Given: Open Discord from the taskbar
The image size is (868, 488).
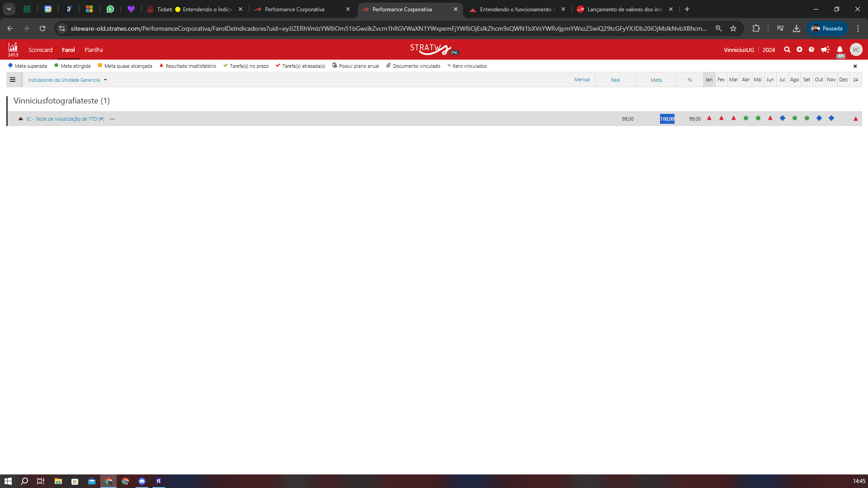Looking at the screenshot, I should 142,481.
